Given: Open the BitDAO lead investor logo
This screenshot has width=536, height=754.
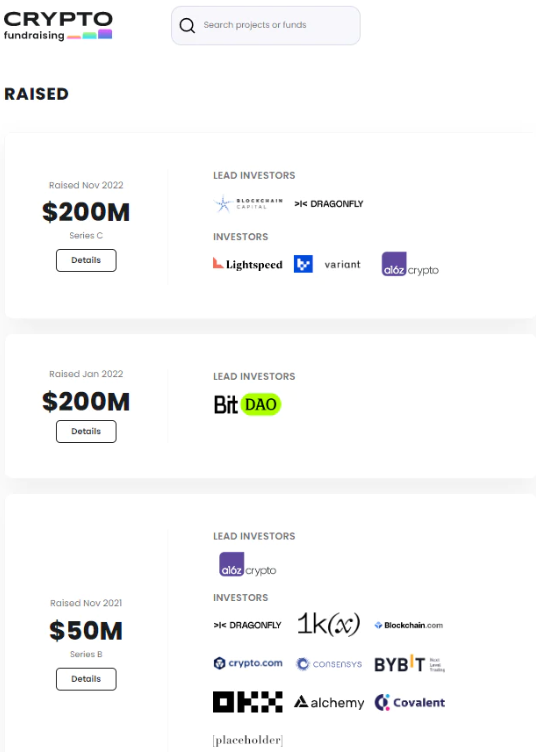Looking at the screenshot, I should tap(248, 404).
